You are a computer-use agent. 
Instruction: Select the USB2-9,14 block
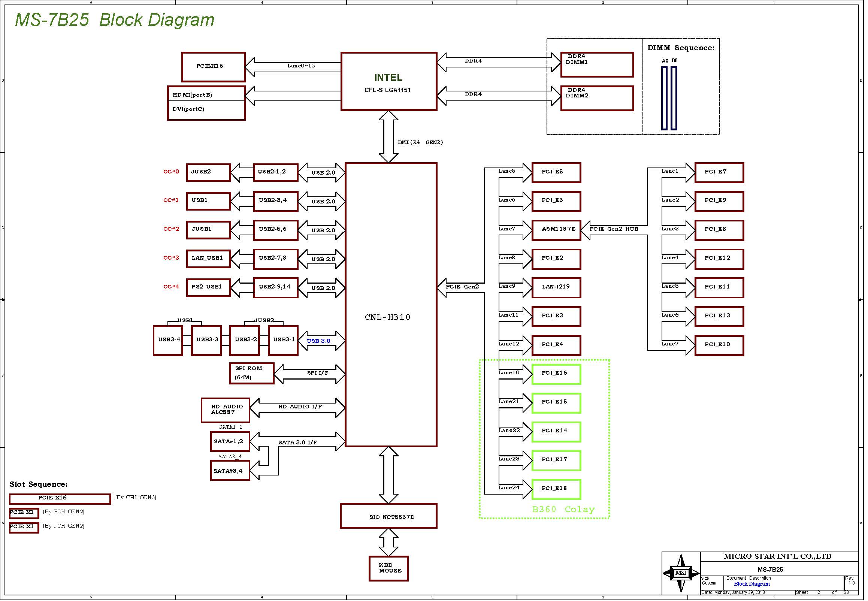click(x=275, y=287)
